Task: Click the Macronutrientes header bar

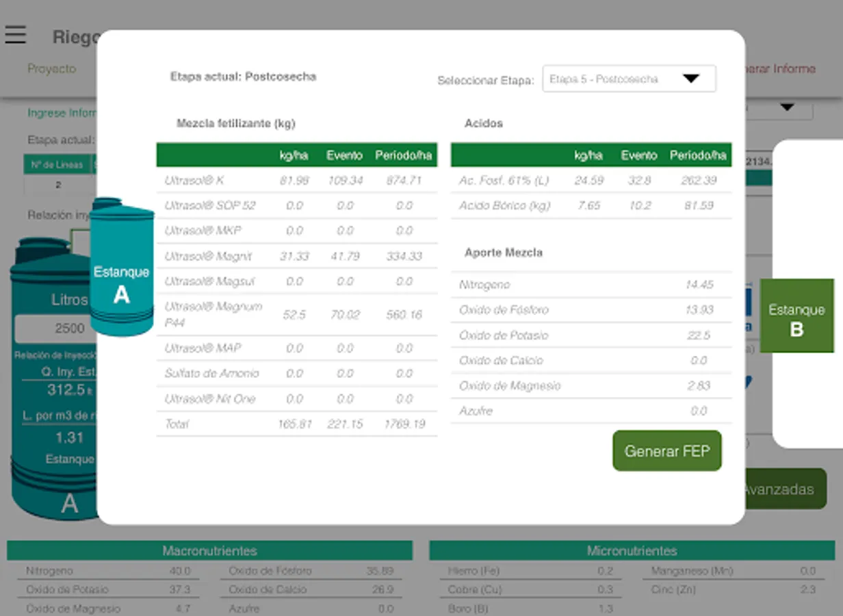Action: 209,550
